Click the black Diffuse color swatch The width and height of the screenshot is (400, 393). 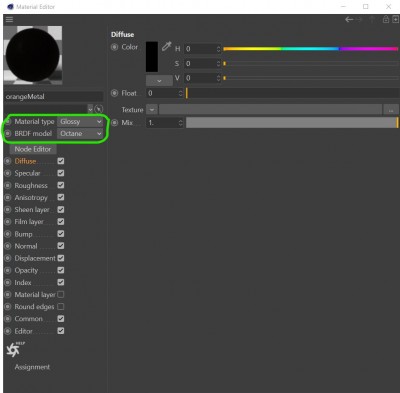click(x=152, y=57)
